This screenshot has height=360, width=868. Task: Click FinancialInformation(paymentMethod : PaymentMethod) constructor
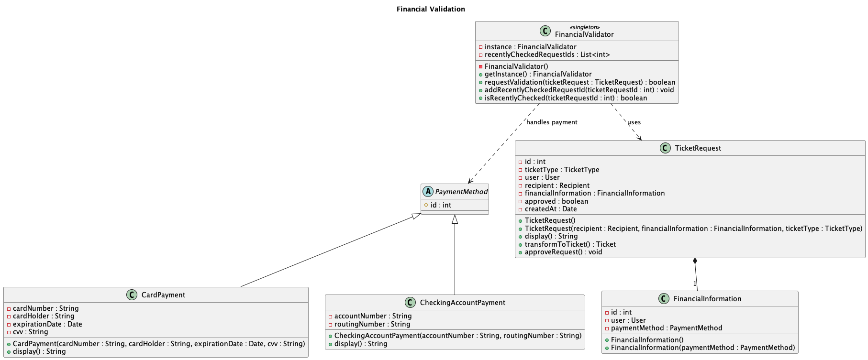coord(703,348)
